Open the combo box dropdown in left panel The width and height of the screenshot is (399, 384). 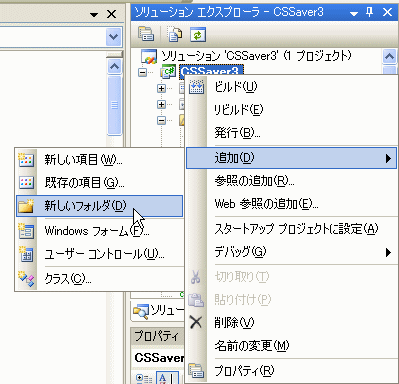pos(113,36)
